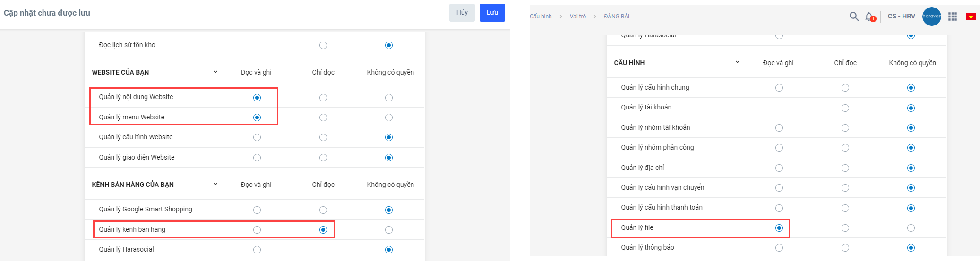Screen dimensions: 980x261
Task: Set Quản lý tài khoản to Chỉ đọc
Action: pyautogui.click(x=845, y=108)
